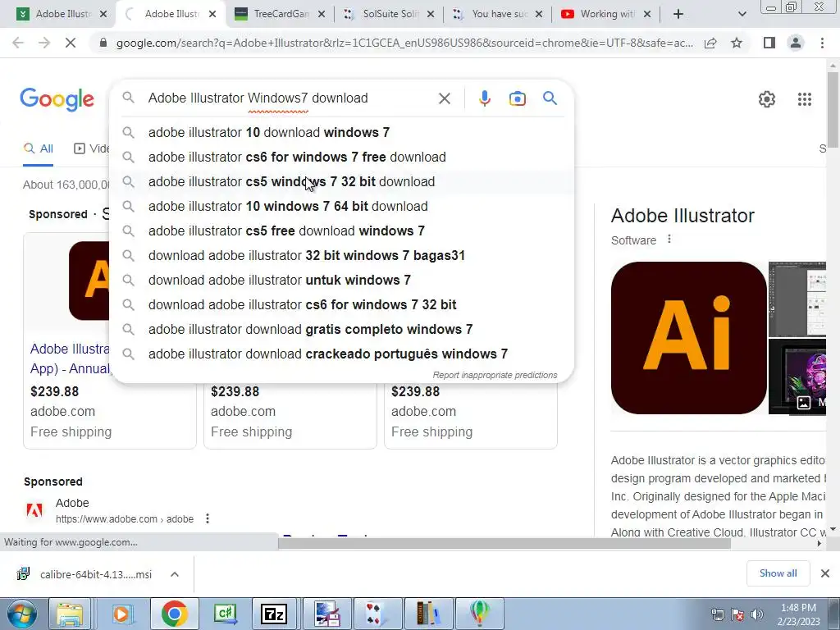The height and width of the screenshot is (630, 840).
Task: Select the Videos search tab
Action: [91, 148]
